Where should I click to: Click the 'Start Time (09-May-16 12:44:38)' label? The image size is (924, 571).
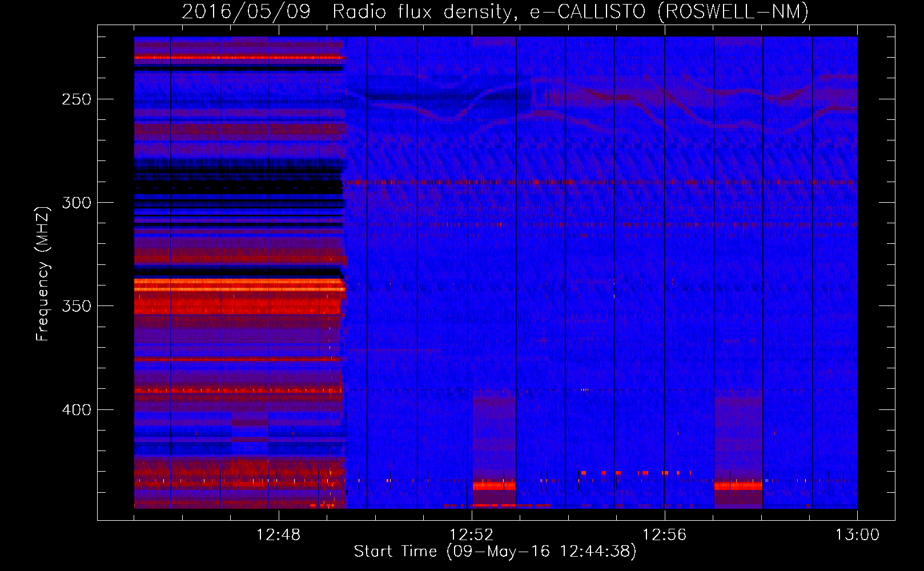click(x=495, y=552)
